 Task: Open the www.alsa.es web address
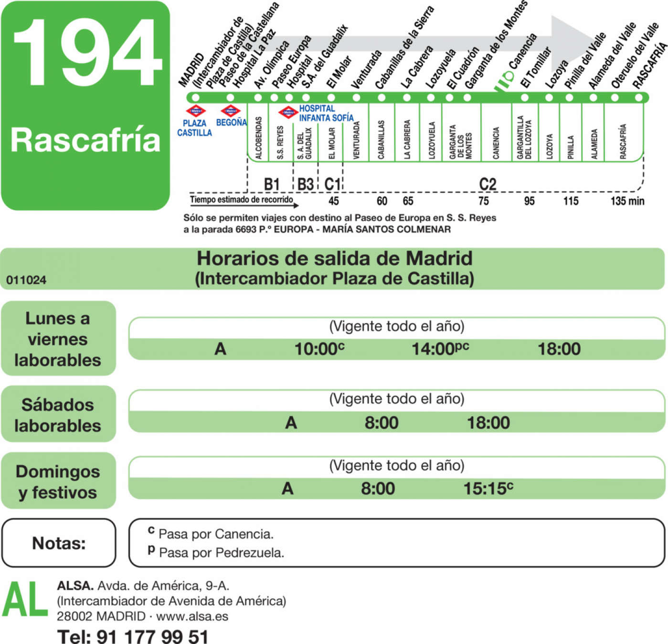192,616
